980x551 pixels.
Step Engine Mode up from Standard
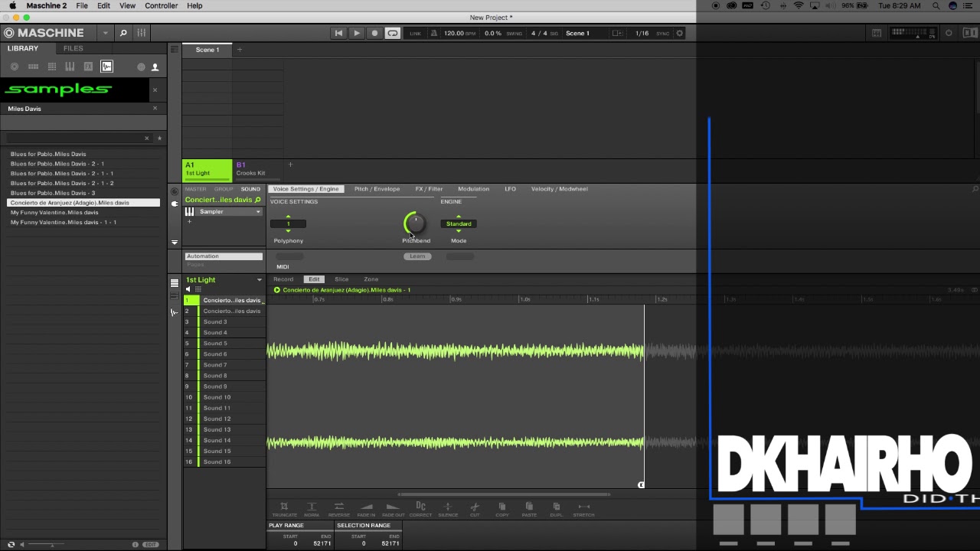pos(459,217)
